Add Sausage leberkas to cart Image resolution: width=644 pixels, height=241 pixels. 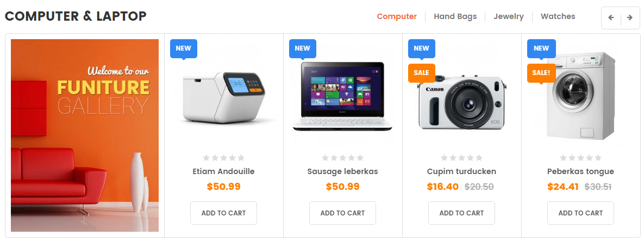point(342,213)
